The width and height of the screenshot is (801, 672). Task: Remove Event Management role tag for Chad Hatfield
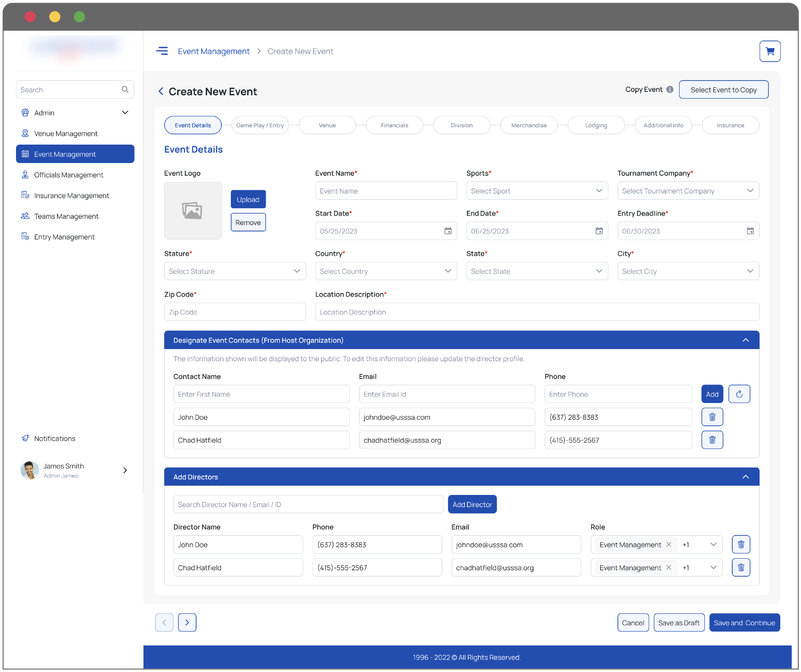pos(669,567)
